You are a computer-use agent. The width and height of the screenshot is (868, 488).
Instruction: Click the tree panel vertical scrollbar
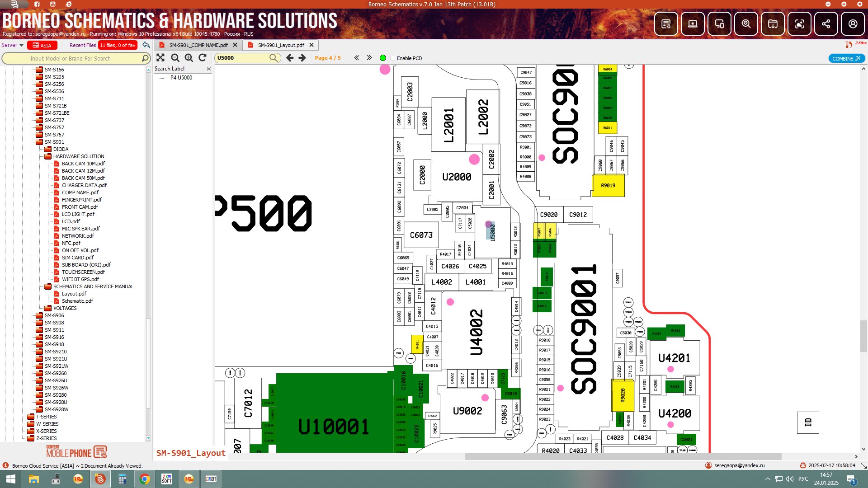point(148,363)
